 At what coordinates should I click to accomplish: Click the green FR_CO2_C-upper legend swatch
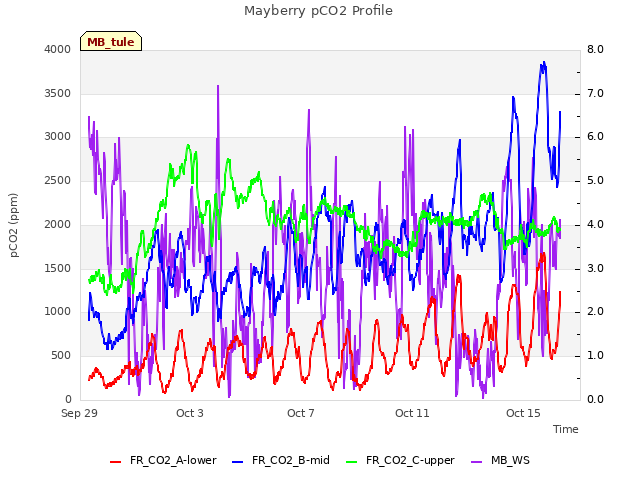(351, 462)
